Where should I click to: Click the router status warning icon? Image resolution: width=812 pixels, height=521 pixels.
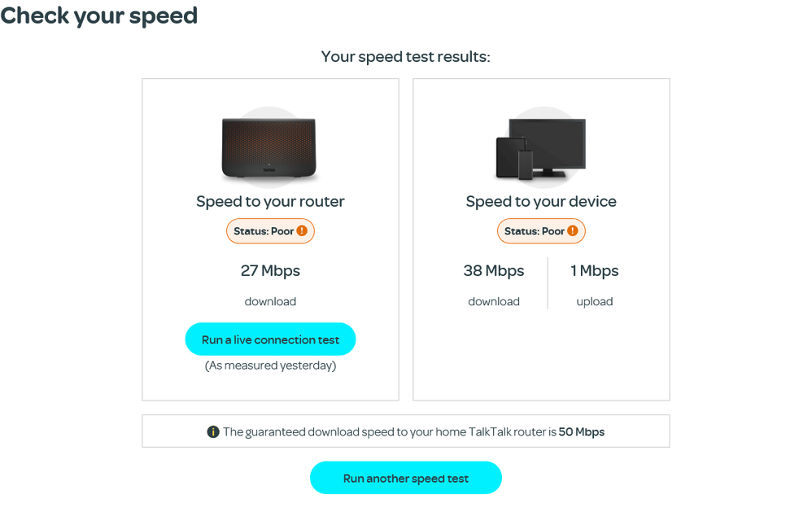[302, 231]
